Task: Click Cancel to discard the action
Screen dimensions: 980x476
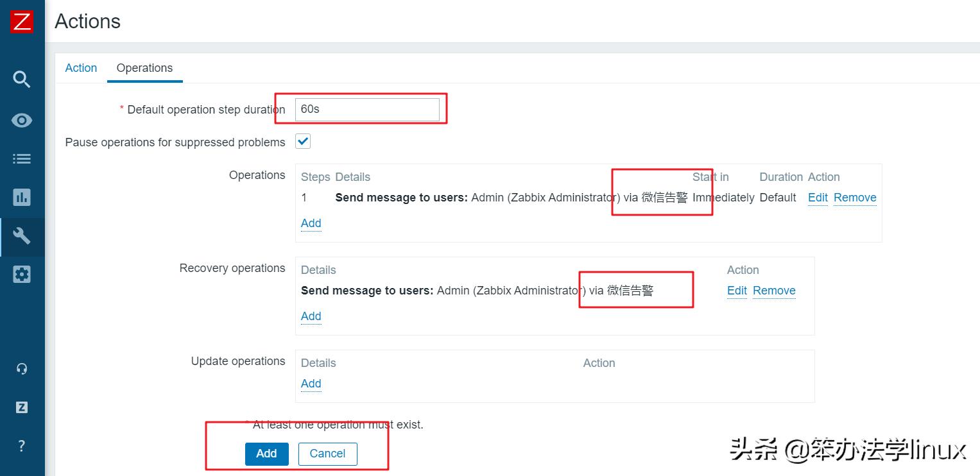Action: coord(327,454)
